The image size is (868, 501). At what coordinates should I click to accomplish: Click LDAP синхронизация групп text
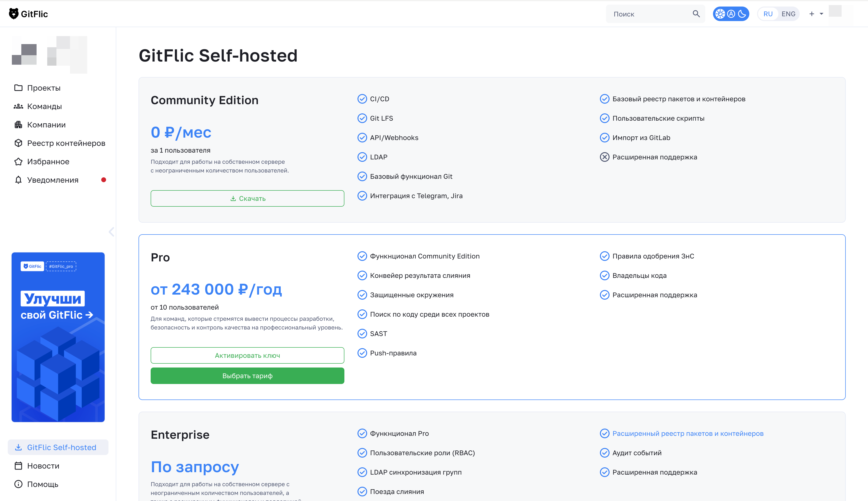416,472
